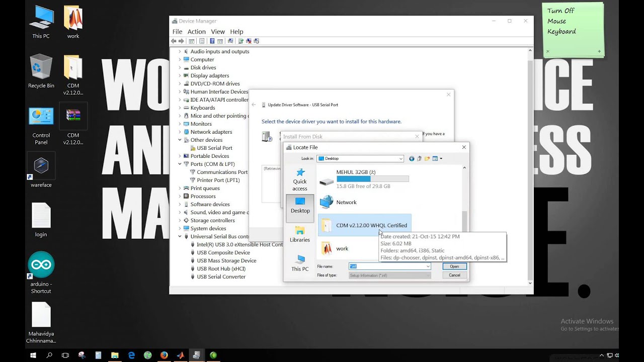Expand Display adapters node
The width and height of the screenshot is (644, 362).
[x=180, y=75]
